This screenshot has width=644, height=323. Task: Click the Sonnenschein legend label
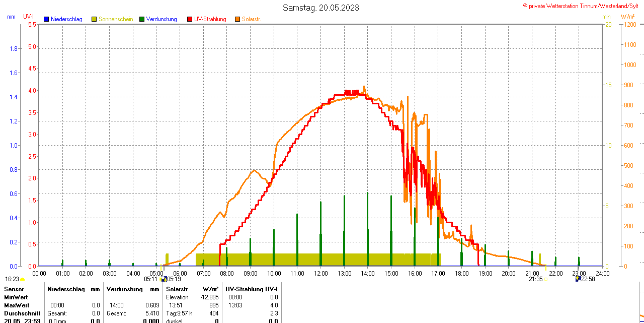116,19
